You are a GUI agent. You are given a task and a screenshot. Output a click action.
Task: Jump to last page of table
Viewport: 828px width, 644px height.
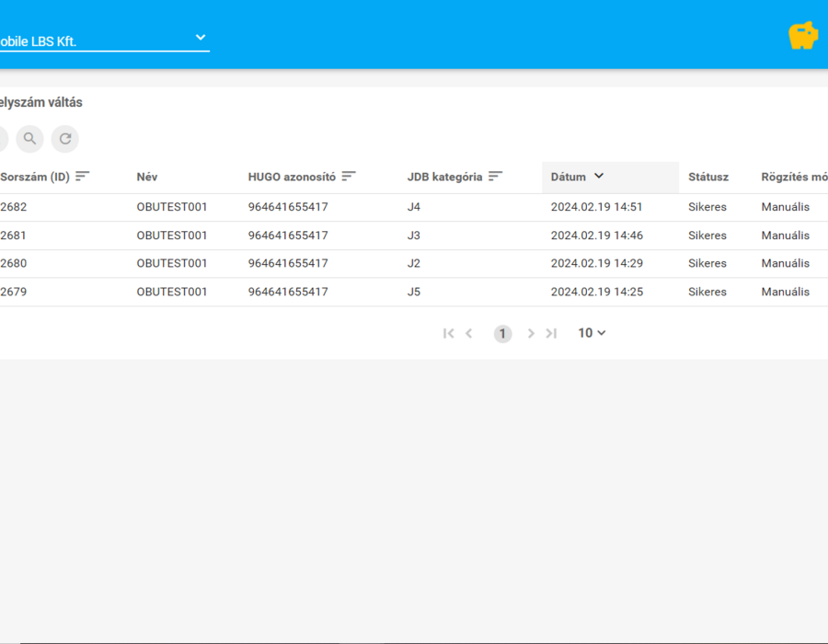[x=551, y=333]
